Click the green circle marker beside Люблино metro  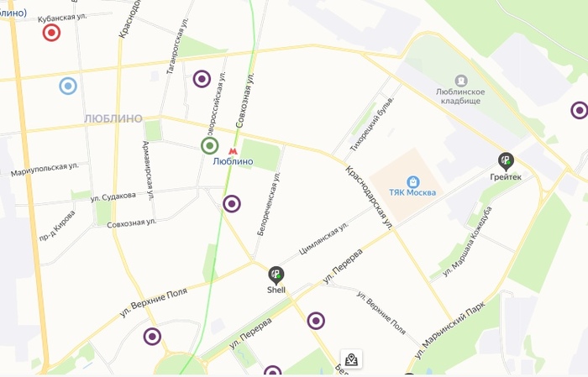point(210,146)
